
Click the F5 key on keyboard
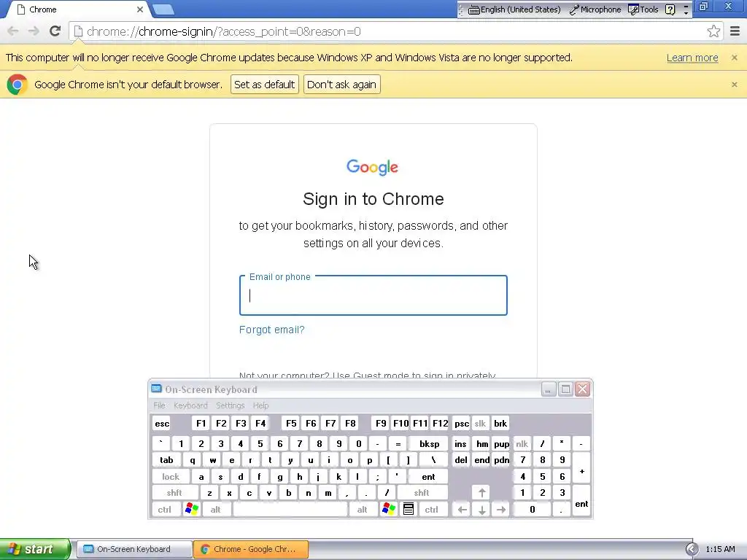tap(291, 424)
